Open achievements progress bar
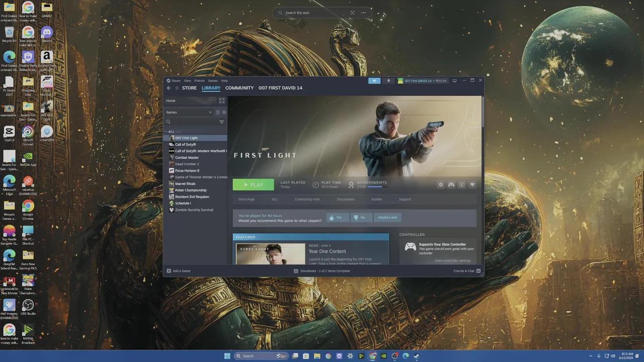Screen dimensions: 644x362 pyautogui.click(x=377, y=187)
